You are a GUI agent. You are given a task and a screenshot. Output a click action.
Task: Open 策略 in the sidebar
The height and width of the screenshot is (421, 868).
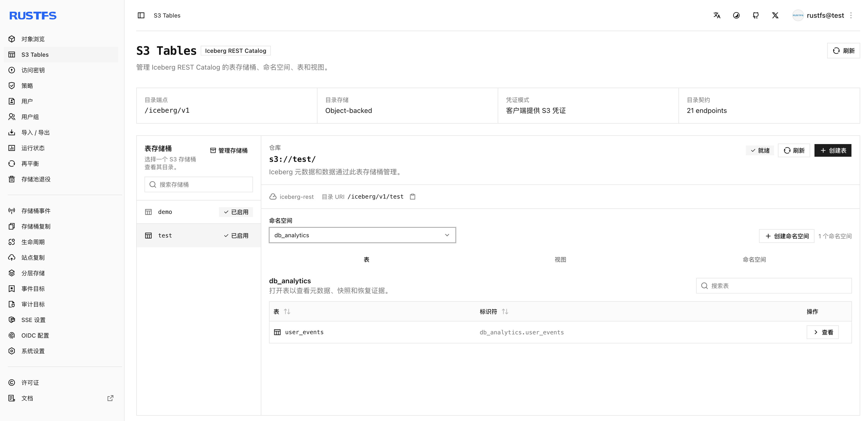click(61, 86)
